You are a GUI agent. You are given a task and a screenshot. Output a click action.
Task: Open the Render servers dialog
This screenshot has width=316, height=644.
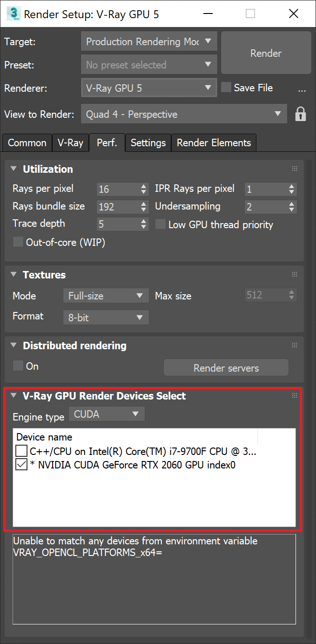tap(226, 367)
